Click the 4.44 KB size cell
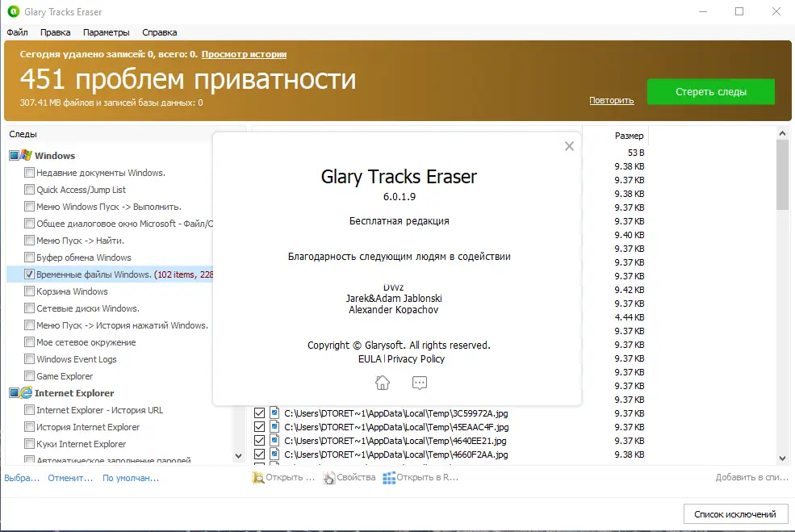Screen dimensions: 795x532 coord(630,317)
